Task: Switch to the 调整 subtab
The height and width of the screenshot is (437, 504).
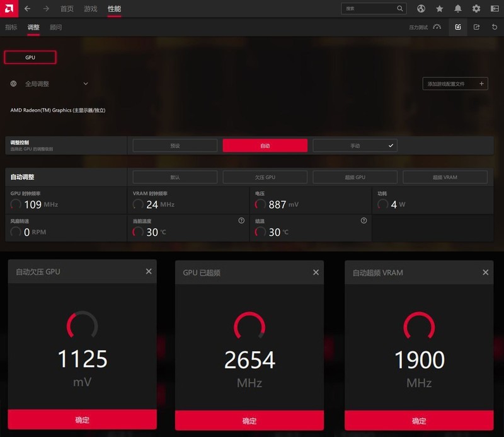Action: pyautogui.click(x=33, y=27)
